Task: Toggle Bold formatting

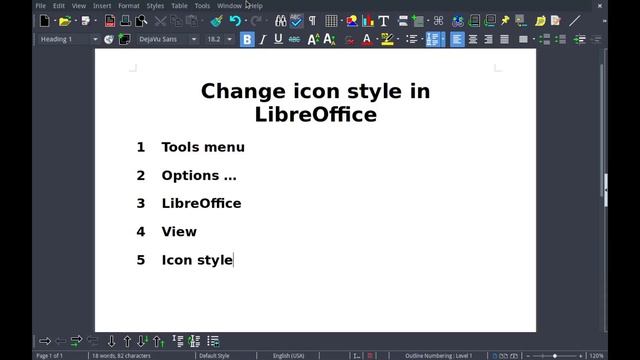Action: click(x=247, y=39)
